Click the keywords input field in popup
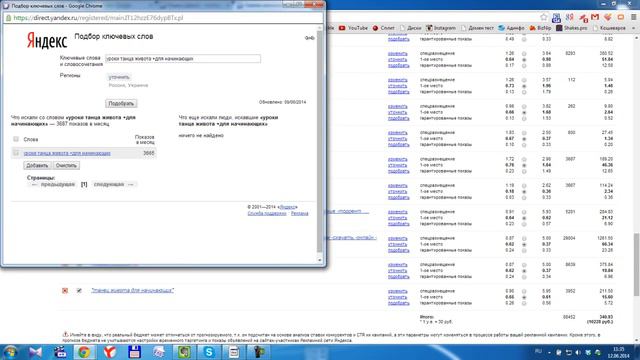This screenshot has height=360, width=640. pyautogui.click(x=183, y=59)
